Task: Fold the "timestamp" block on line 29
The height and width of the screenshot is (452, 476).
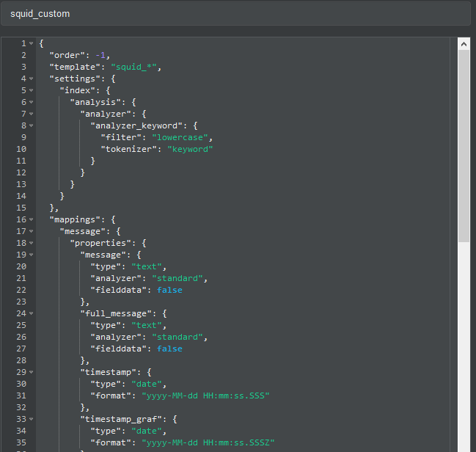Action: [32, 372]
